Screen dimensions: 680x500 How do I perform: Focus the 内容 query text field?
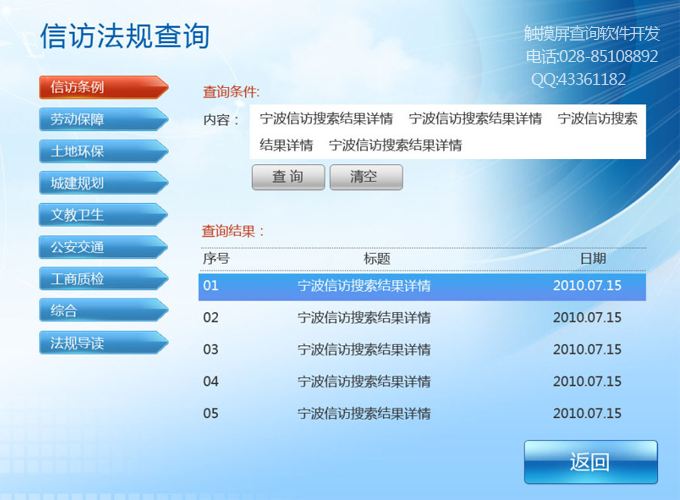click(447, 131)
